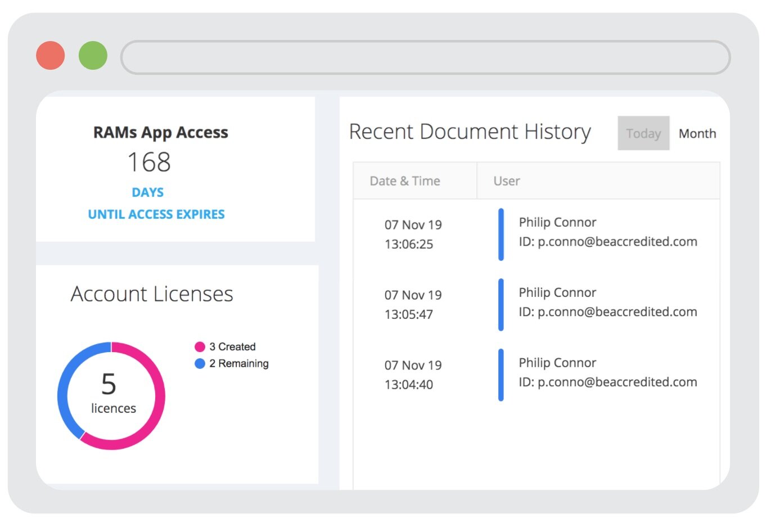The width and height of the screenshot is (767, 532).
Task: Toggle the pink '3 Created' legend dot
Action: pos(200,347)
